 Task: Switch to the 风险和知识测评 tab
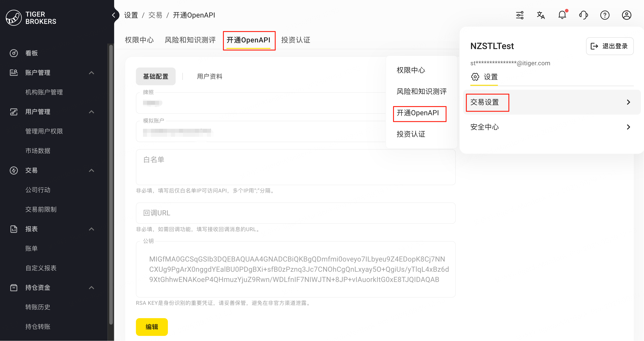(190, 40)
